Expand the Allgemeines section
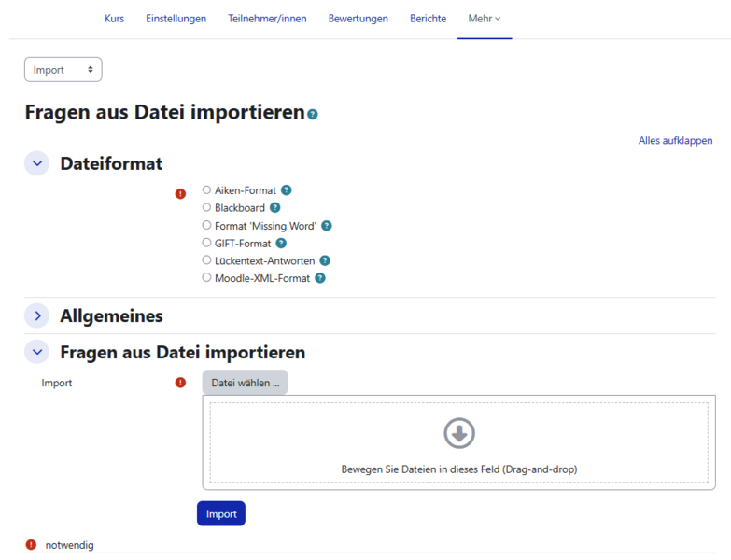Screen dimensions: 731x560 (x=37, y=316)
